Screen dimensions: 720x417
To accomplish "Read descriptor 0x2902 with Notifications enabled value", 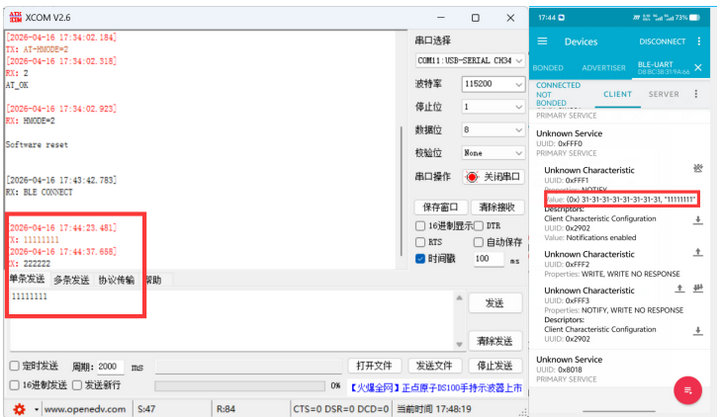I will point(698,220).
